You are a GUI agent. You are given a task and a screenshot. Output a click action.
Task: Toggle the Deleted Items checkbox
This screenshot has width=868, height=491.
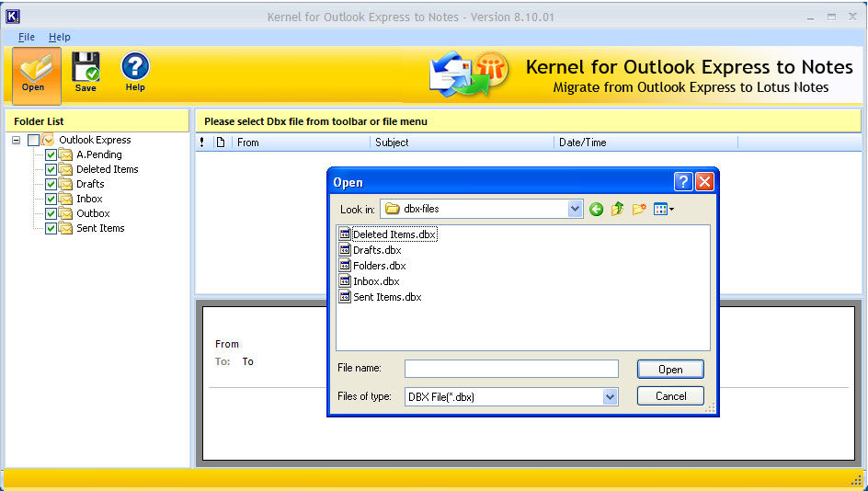[x=51, y=169]
